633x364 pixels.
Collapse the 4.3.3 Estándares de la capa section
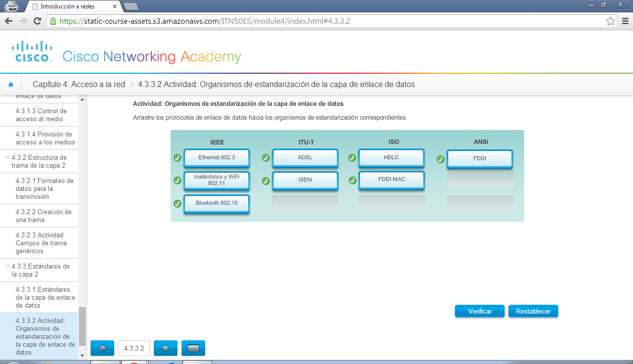(x=8, y=266)
